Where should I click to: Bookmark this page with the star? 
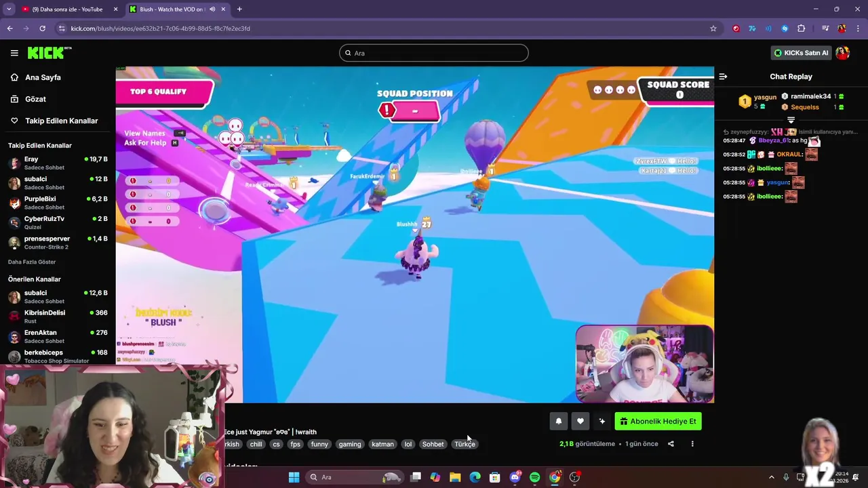point(713,28)
